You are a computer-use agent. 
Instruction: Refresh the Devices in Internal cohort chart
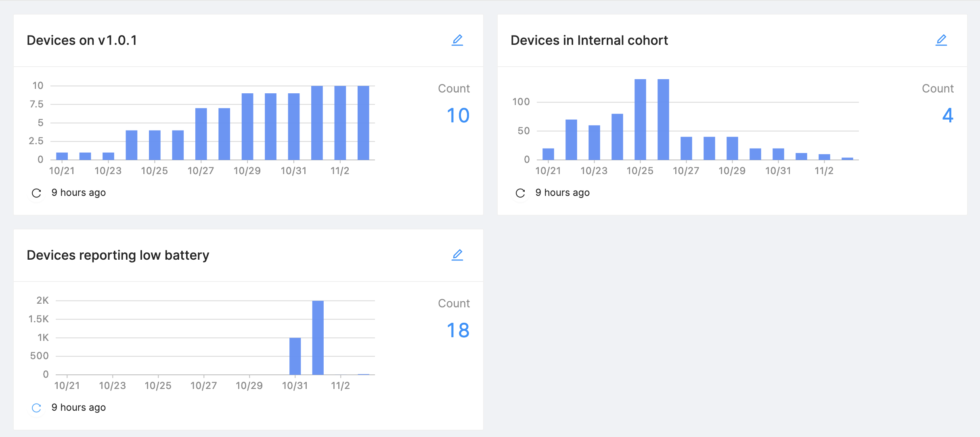tap(520, 193)
